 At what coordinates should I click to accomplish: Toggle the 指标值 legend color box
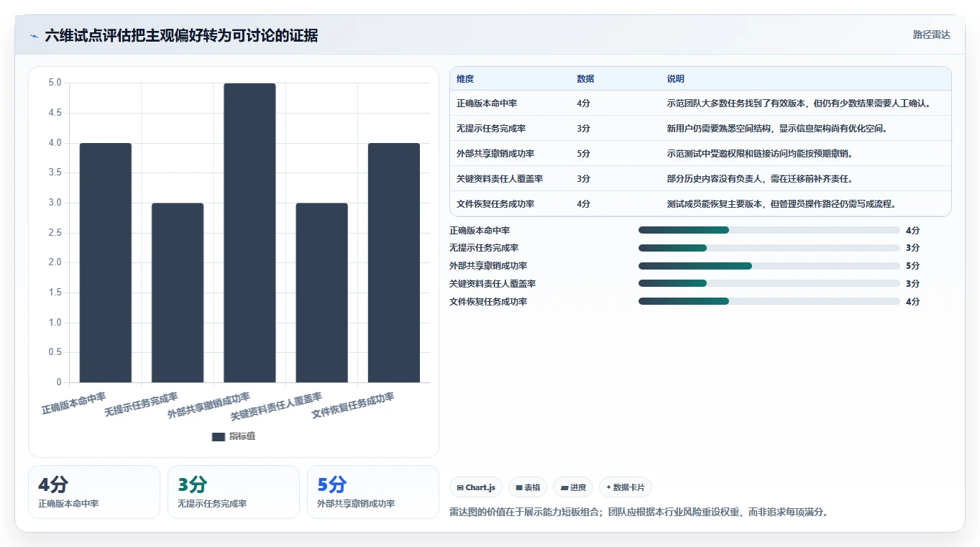(x=219, y=436)
